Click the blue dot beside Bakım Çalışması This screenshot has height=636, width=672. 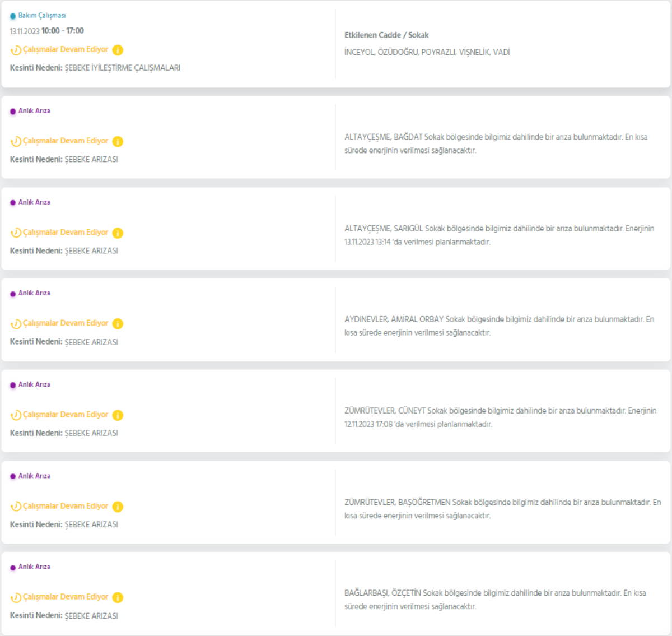pos(13,16)
